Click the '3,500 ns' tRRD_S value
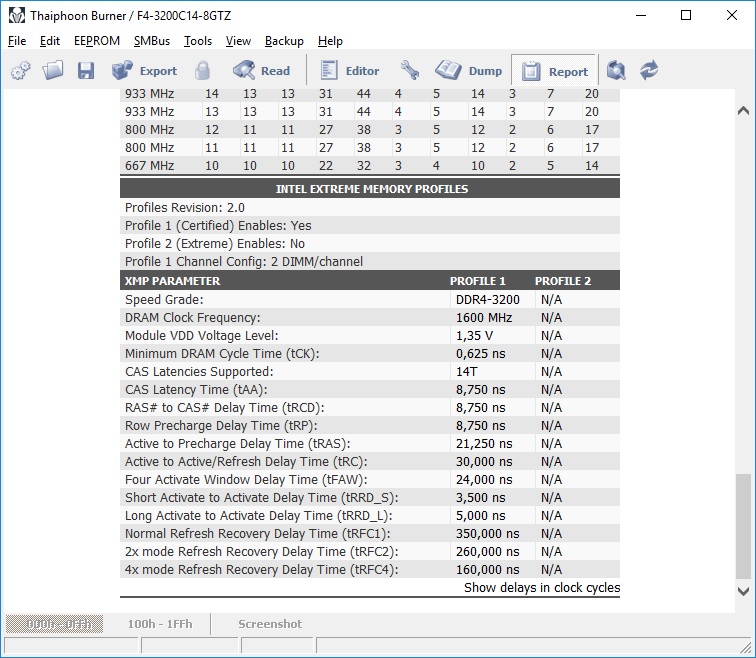756x658 pixels. 480,497
